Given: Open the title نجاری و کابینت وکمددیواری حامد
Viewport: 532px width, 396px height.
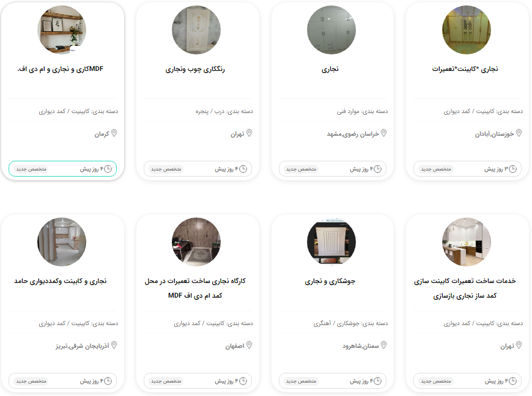Looking at the screenshot, I should coord(61,281).
